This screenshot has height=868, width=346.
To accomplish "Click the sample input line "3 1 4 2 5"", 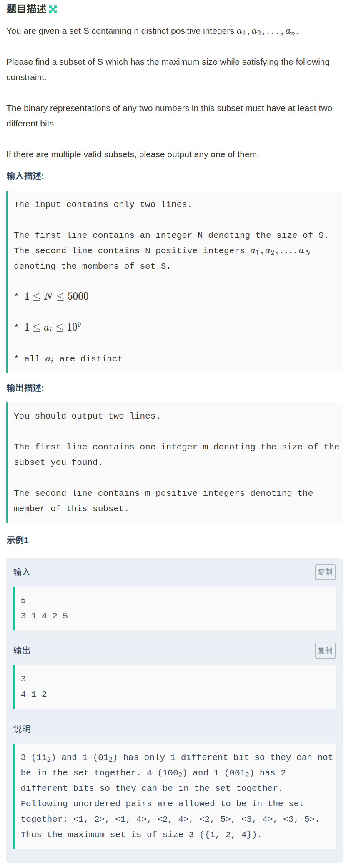I will click(x=44, y=616).
